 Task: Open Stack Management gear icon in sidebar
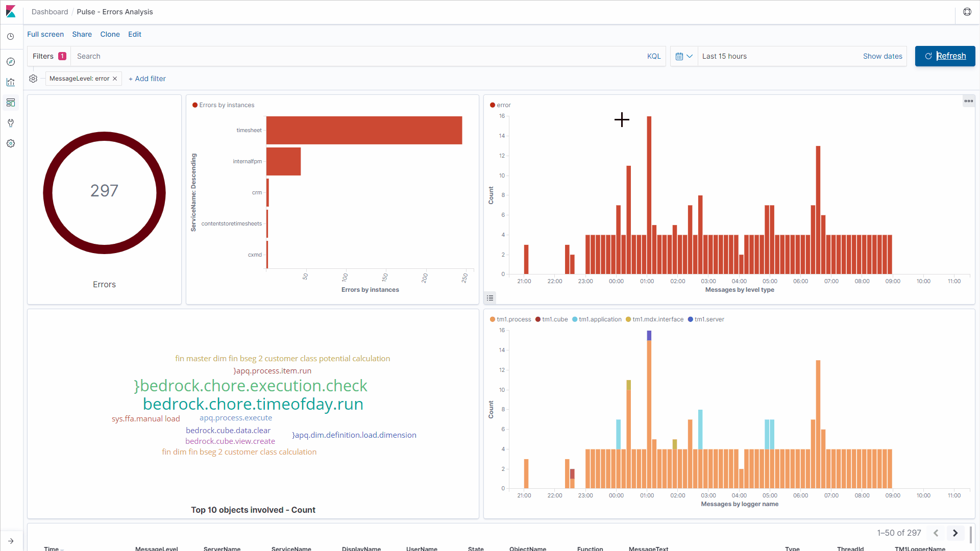(x=10, y=143)
